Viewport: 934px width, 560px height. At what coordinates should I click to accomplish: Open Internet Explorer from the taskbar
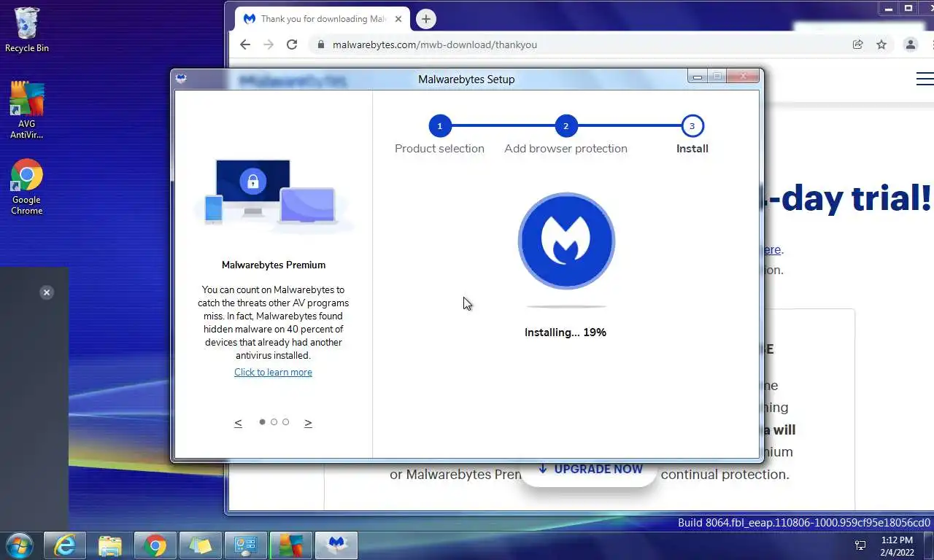65,545
